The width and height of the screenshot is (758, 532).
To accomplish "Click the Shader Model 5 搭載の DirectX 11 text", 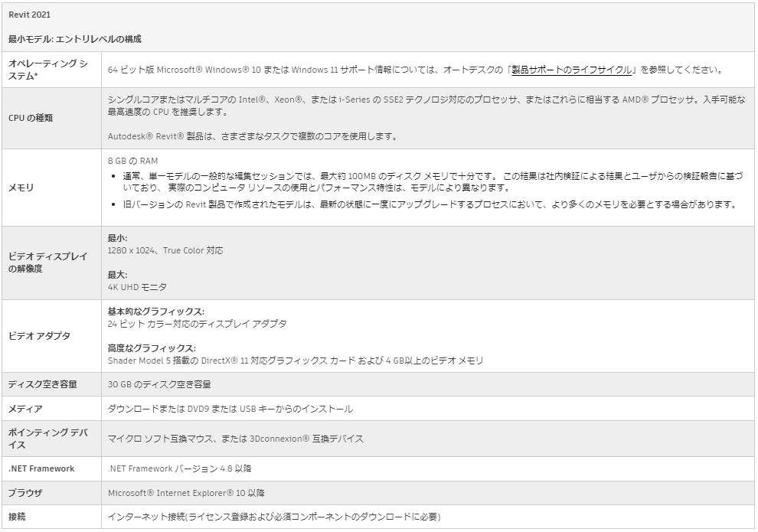I will [296, 361].
